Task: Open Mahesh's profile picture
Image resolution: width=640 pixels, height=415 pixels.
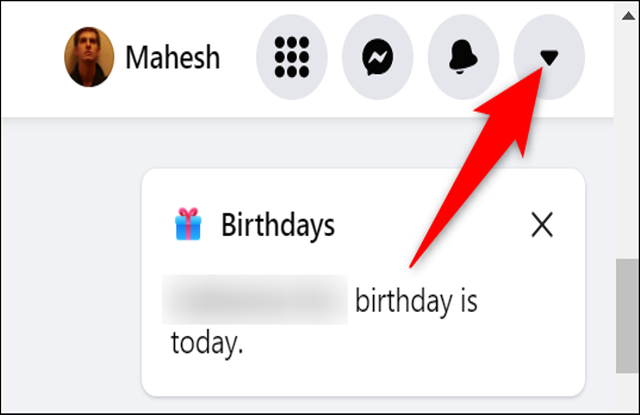Action: (x=89, y=57)
